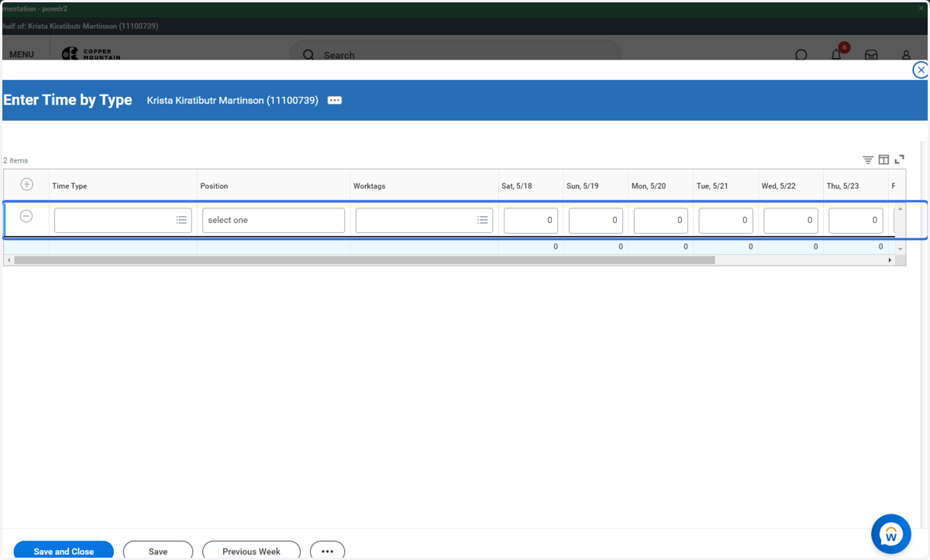Expand grid to fullscreen view
Image resolution: width=930 pixels, height=560 pixels.
pos(900,160)
